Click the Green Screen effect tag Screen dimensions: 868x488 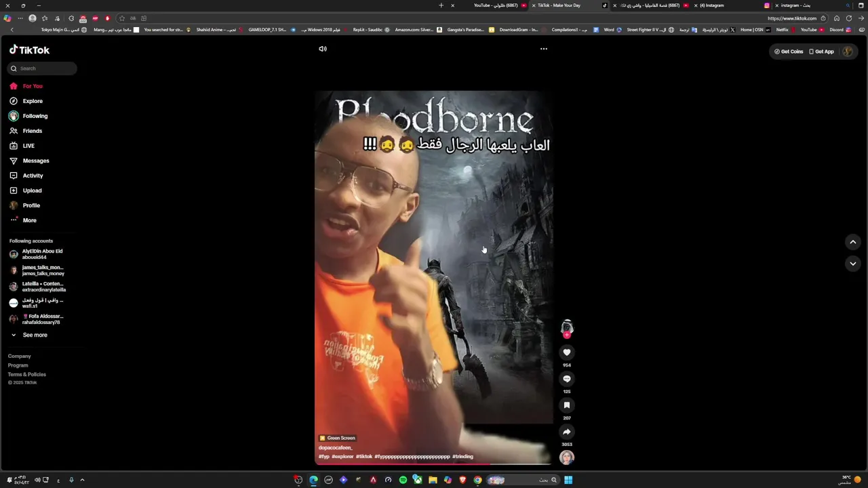[338, 438]
